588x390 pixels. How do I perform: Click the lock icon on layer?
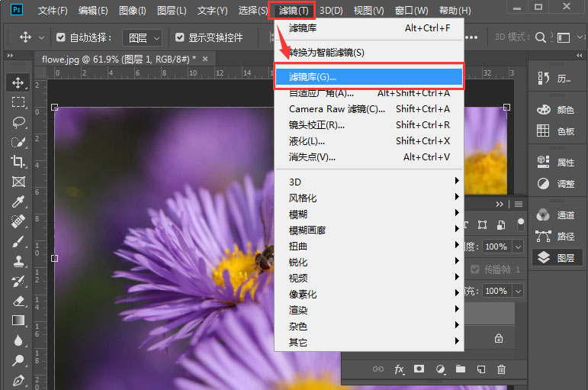click(498, 338)
